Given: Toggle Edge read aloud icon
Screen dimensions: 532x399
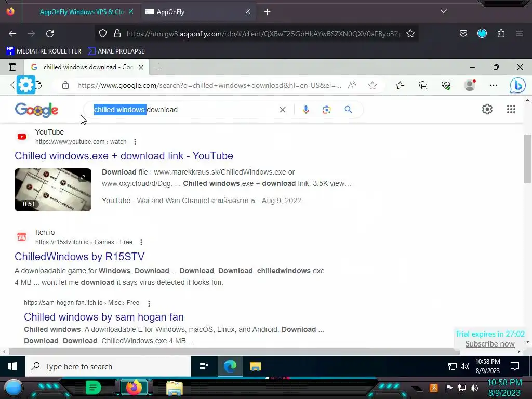Looking at the screenshot, I should point(352,85).
